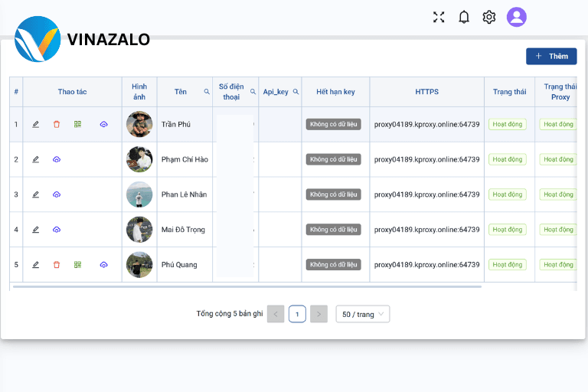Open the search filter on the Api_key column
Screen dimensions: 588x392
point(296,92)
